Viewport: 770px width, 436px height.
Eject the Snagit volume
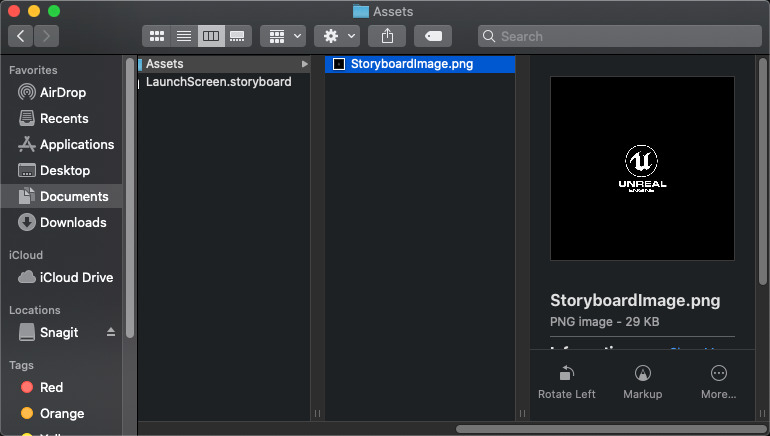111,332
